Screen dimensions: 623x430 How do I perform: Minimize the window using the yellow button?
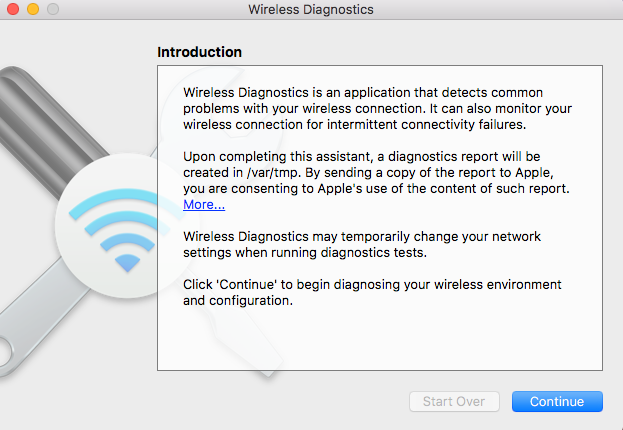tap(32, 9)
